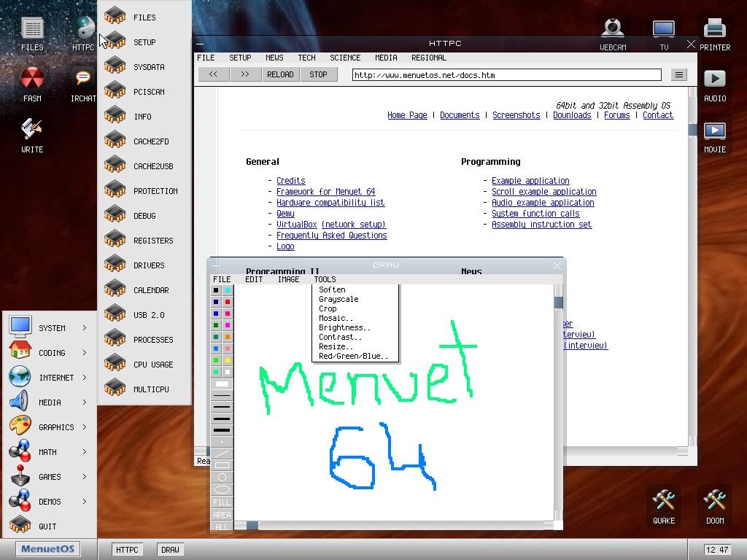Viewport: 747px width, 560px height.
Task: Click the MenuetOS start button
Action: (47, 548)
